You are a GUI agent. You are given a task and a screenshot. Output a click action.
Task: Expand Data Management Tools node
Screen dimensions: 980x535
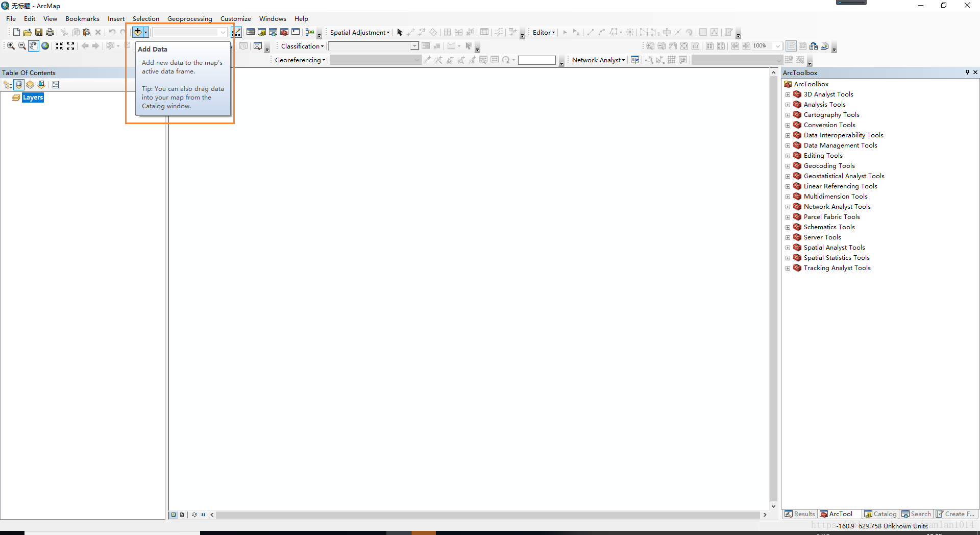[788, 145]
